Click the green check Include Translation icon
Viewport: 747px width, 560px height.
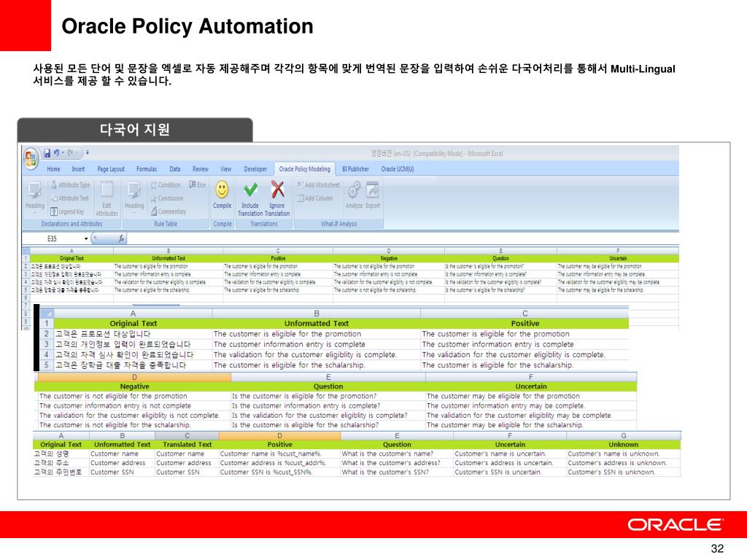pos(250,190)
